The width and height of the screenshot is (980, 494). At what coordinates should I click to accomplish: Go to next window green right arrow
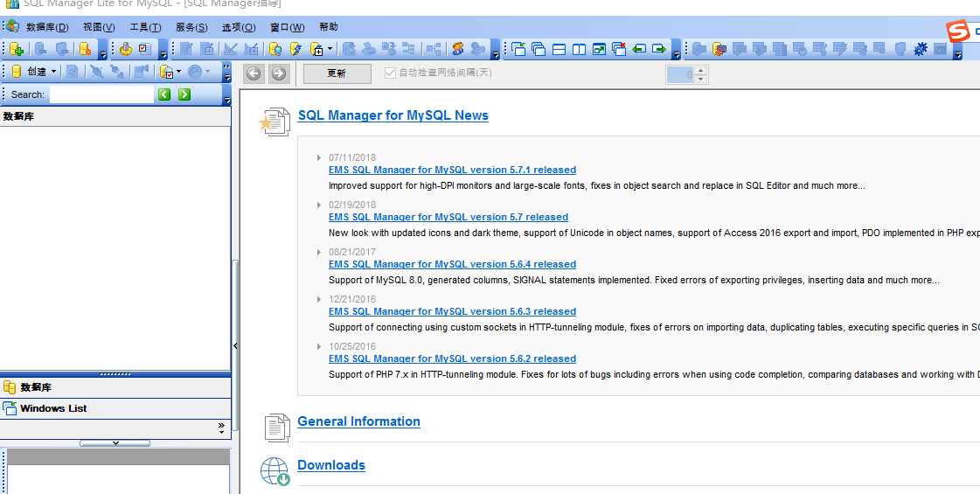click(659, 49)
